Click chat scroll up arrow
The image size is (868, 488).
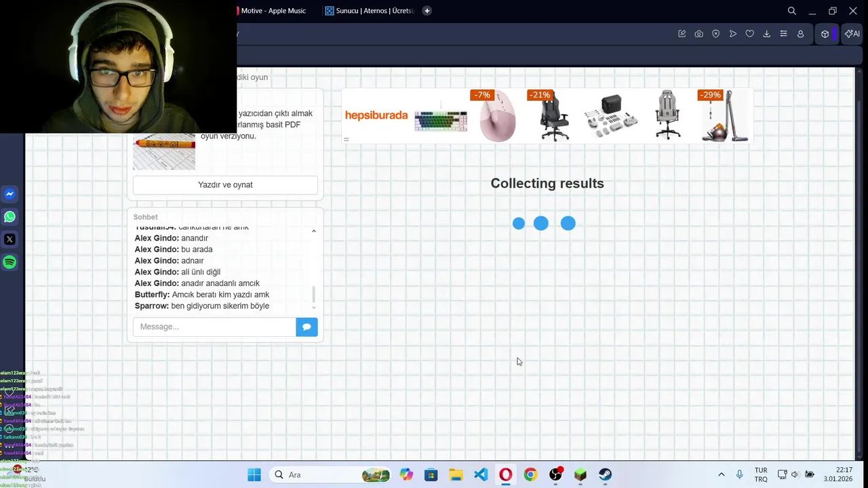pyautogui.click(x=313, y=232)
